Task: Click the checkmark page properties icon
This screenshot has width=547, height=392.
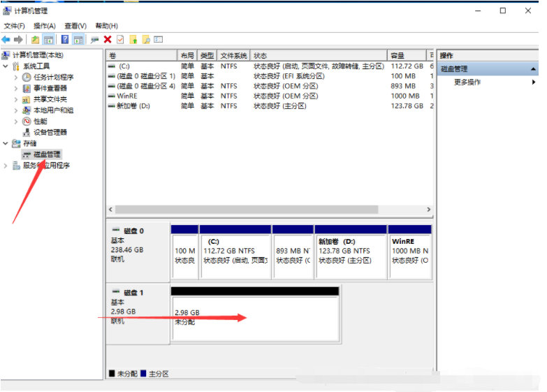Action: (120, 39)
